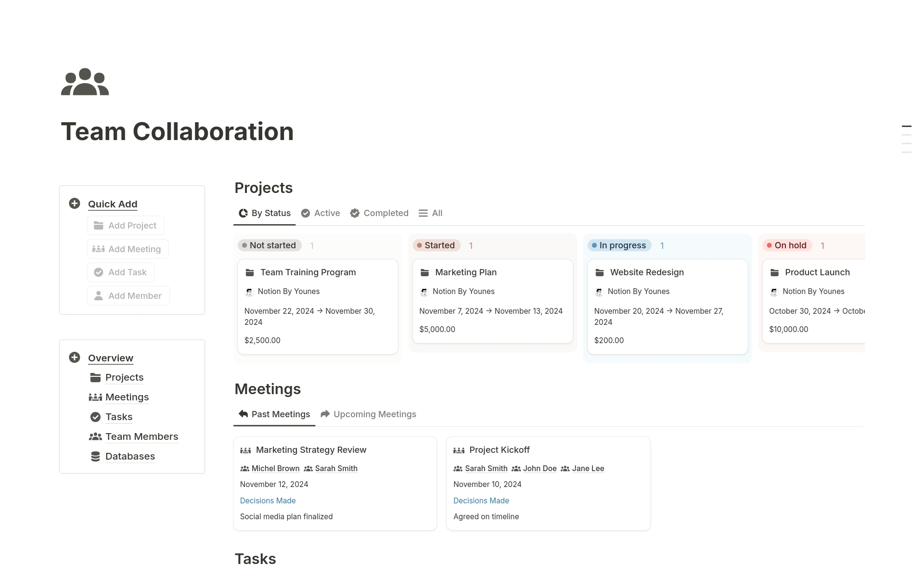
Task: Open the Upcoming Meetings tab
Action: tap(374, 414)
